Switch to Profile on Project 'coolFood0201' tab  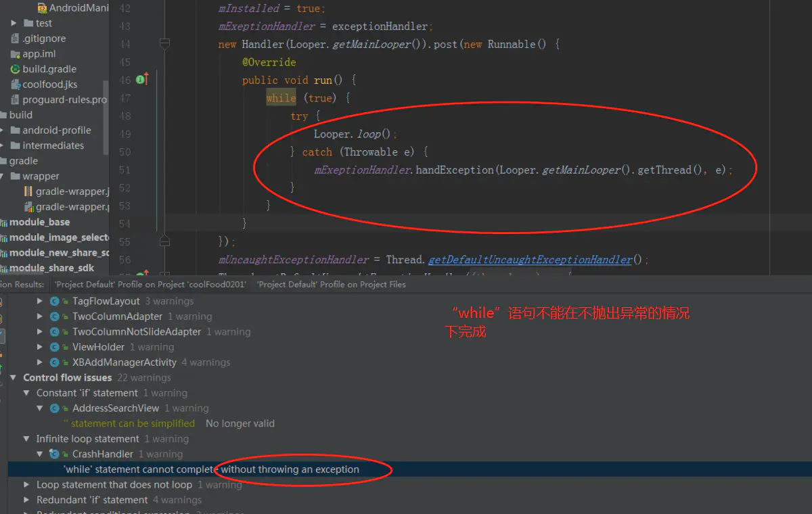[x=150, y=284]
